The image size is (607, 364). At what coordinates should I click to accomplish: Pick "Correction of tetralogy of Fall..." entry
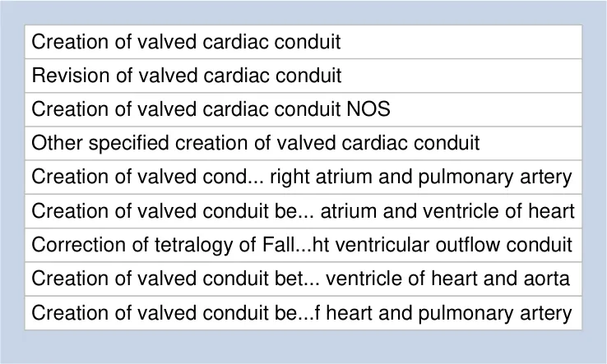[303, 245]
